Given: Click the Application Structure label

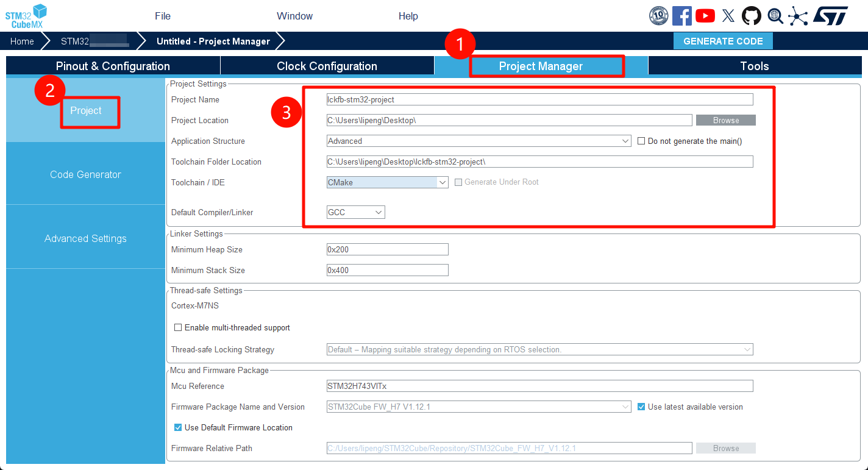Looking at the screenshot, I should click(208, 141).
